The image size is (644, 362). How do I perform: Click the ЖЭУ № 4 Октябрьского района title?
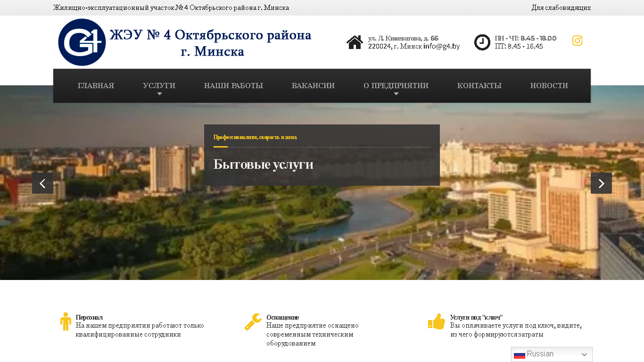click(210, 43)
